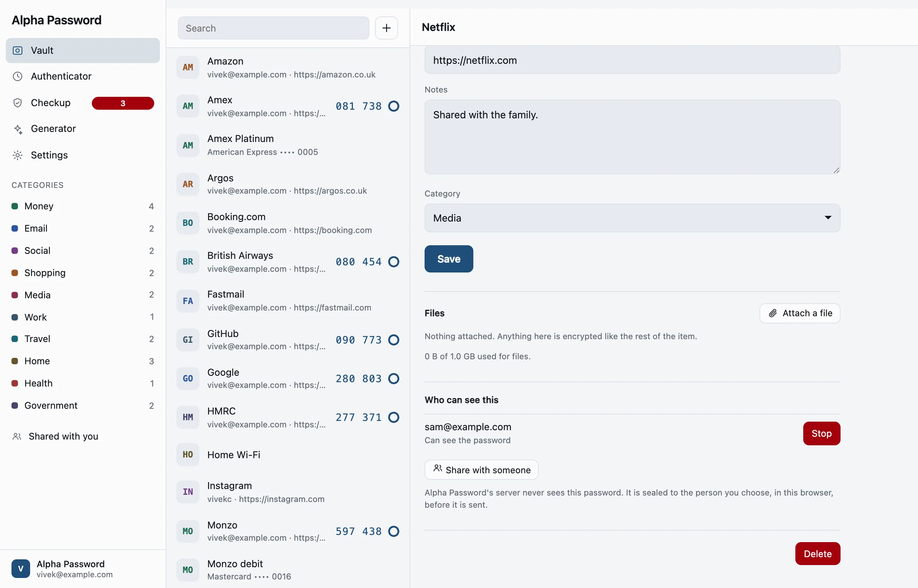Click the GitHub code timer ring
918x588 pixels.
pyautogui.click(x=394, y=340)
